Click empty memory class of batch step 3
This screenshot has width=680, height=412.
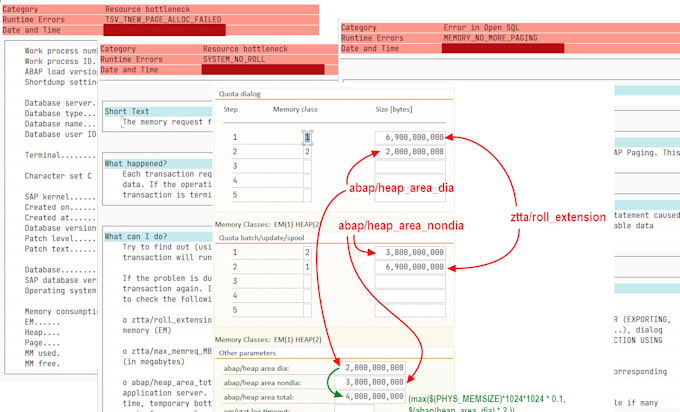[x=307, y=281]
